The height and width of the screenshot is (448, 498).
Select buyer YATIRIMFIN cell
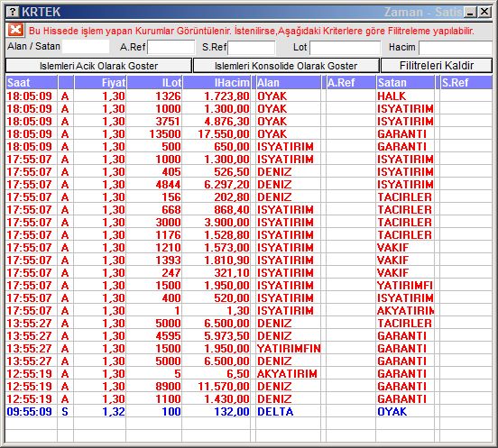[289, 349]
